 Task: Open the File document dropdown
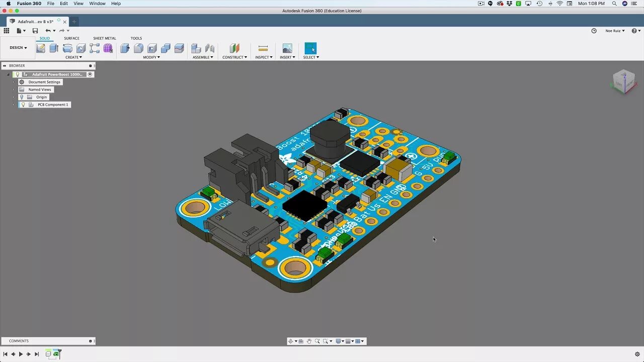coord(21,31)
